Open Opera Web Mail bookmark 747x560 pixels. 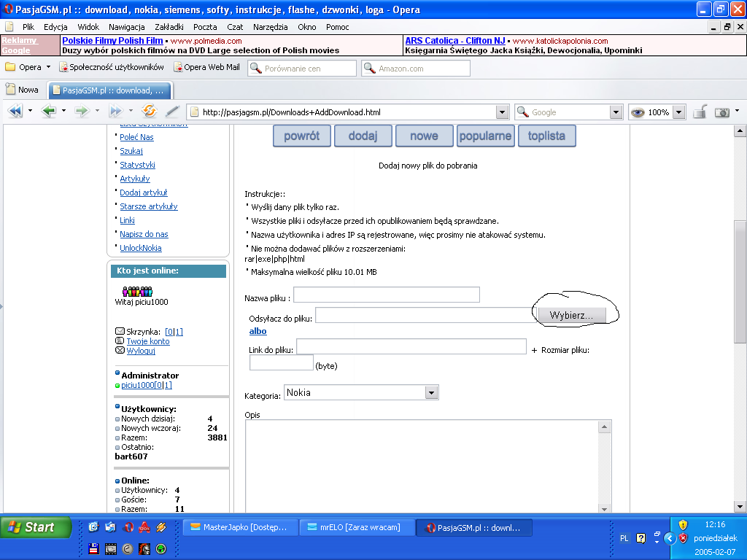[206, 67]
